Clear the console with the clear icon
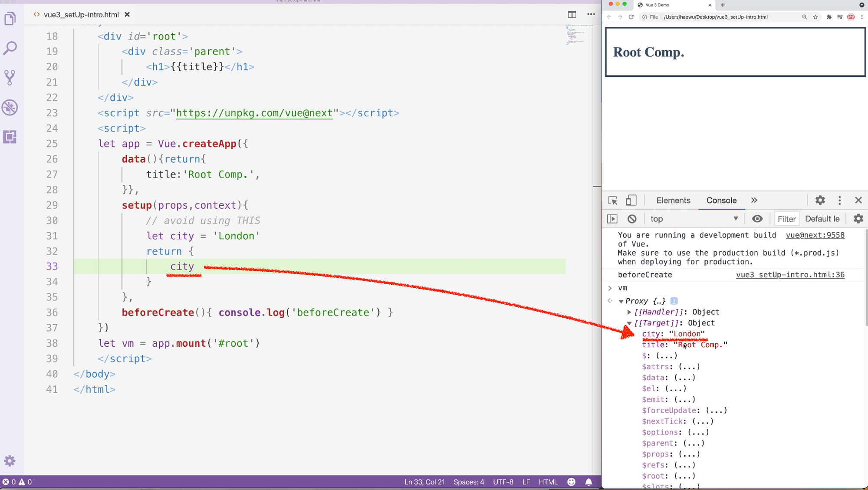Image resolution: width=868 pixels, height=490 pixels. click(x=632, y=219)
